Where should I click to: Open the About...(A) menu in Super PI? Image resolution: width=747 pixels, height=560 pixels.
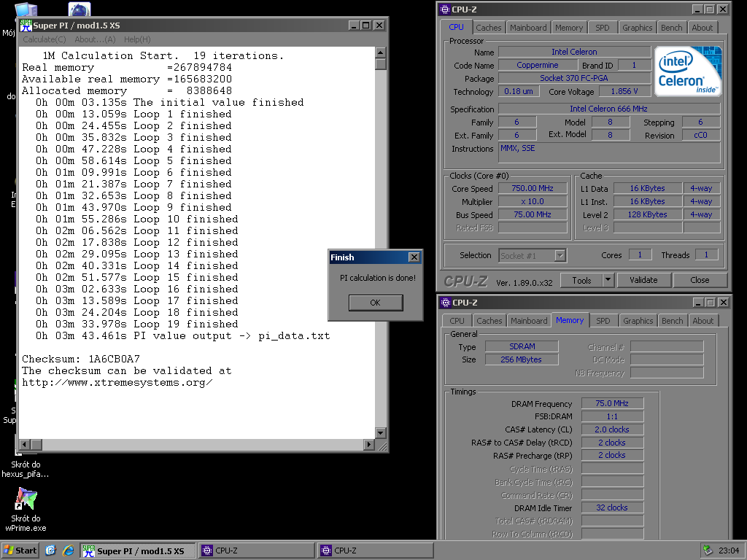[95, 39]
